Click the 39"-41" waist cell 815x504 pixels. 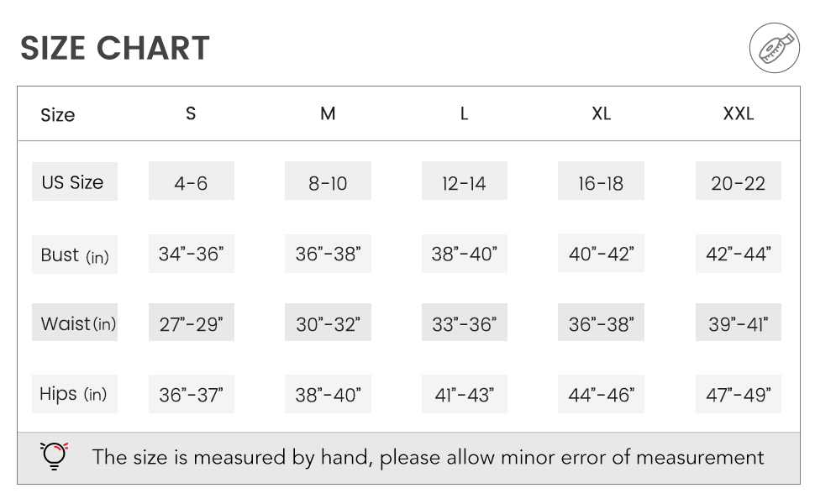[738, 323]
